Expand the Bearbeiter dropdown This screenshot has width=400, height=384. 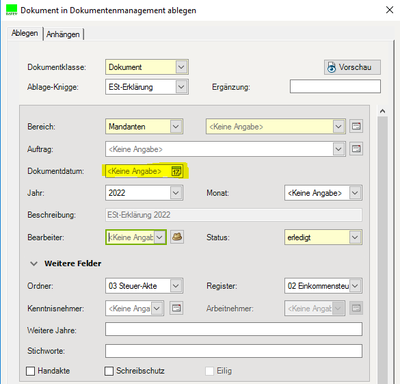click(x=160, y=237)
